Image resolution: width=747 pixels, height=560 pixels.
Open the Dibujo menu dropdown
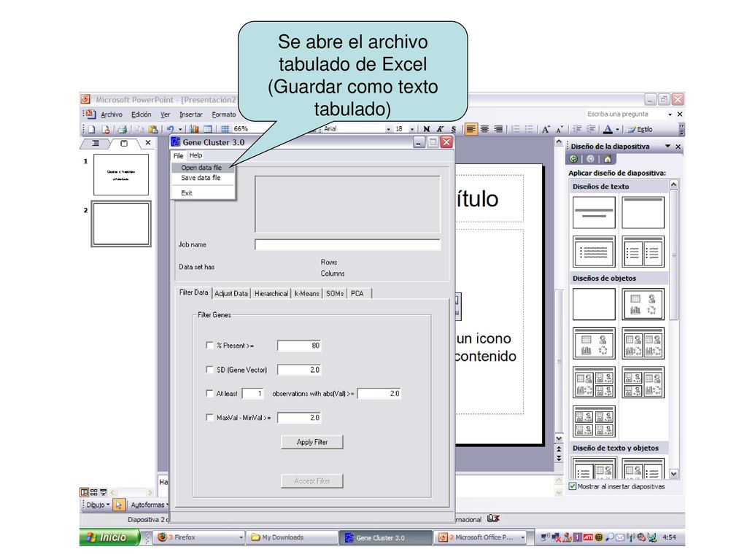point(98,505)
